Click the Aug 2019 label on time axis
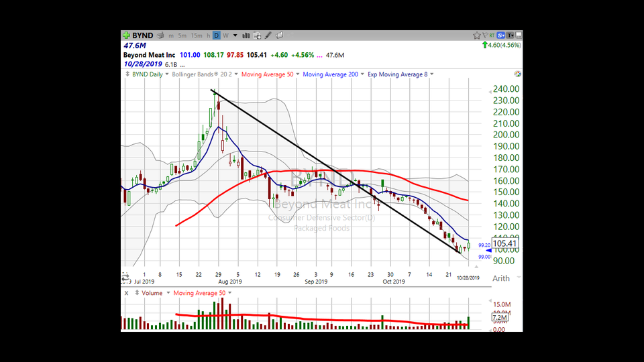Viewport: 644px width, 362px height. pyautogui.click(x=230, y=282)
